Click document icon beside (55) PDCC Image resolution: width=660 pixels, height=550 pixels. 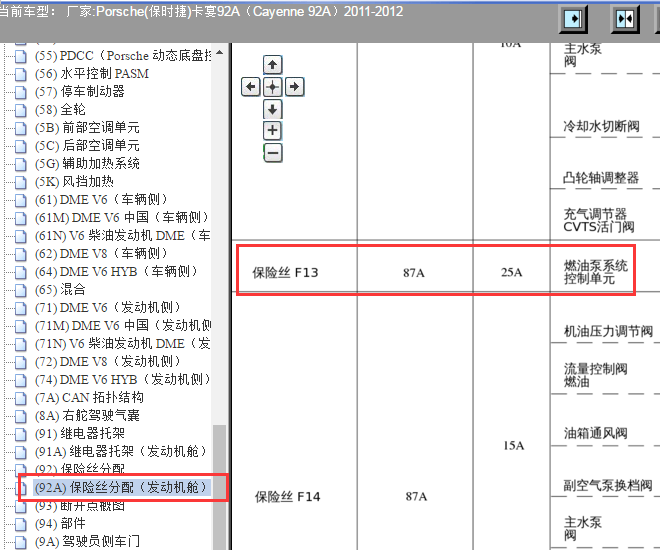pyautogui.click(x=20, y=56)
